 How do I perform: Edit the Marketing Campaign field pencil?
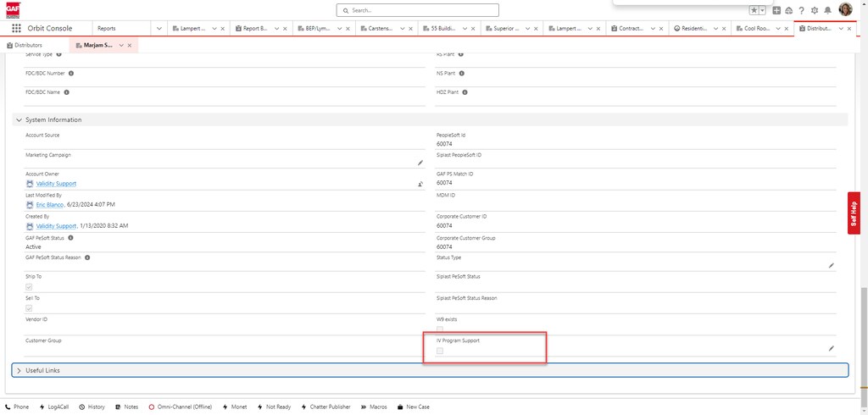click(420, 163)
